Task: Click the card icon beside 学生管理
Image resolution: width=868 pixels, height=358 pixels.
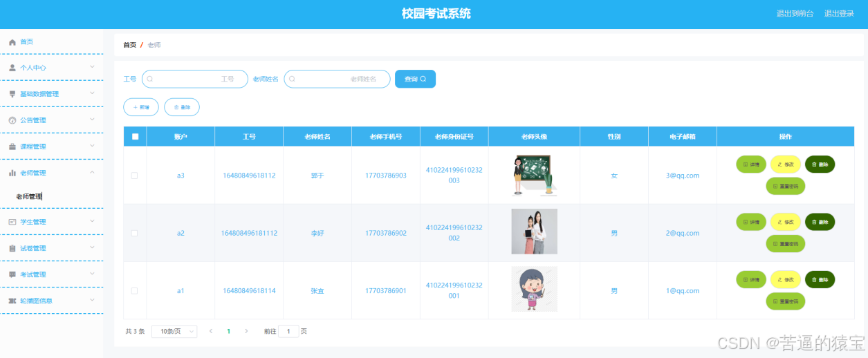Action: [12, 222]
